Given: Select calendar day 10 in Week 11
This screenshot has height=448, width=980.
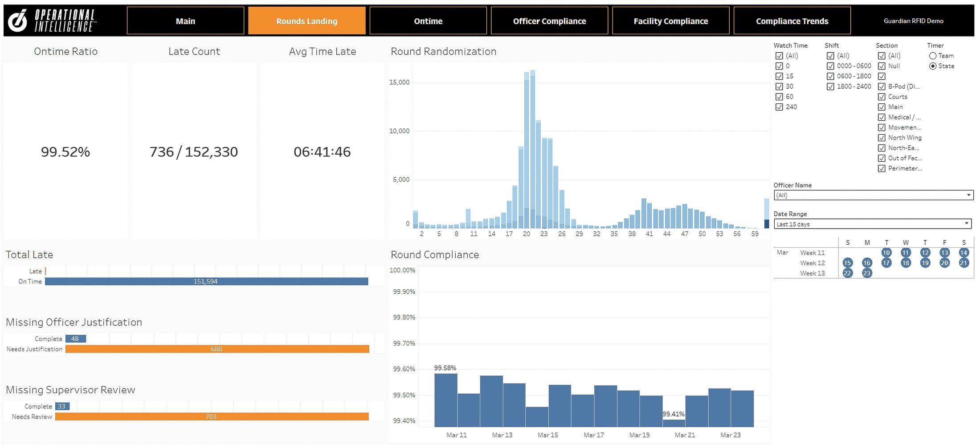Looking at the screenshot, I should [886, 253].
